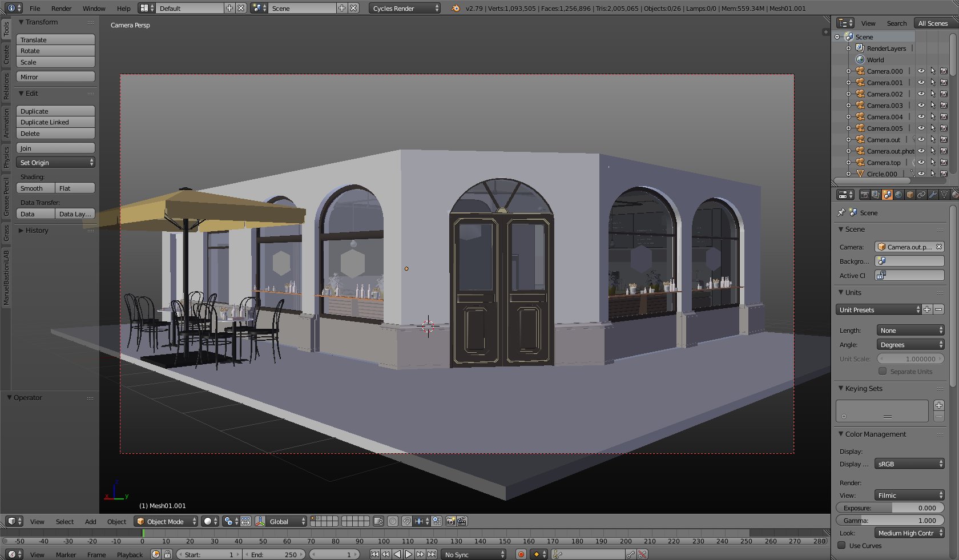Screen dimensions: 959x560
Task: Expand the History panel
Action: pyautogui.click(x=21, y=230)
